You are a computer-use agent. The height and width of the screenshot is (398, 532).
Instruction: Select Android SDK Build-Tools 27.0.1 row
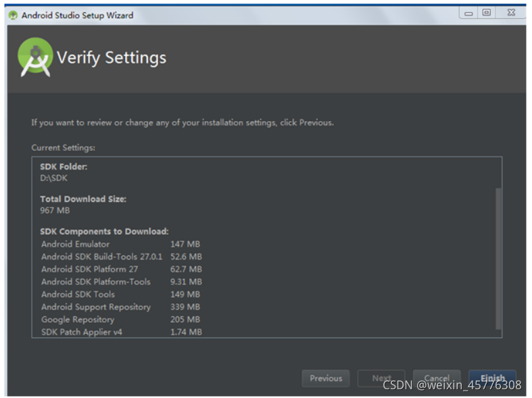click(121, 257)
